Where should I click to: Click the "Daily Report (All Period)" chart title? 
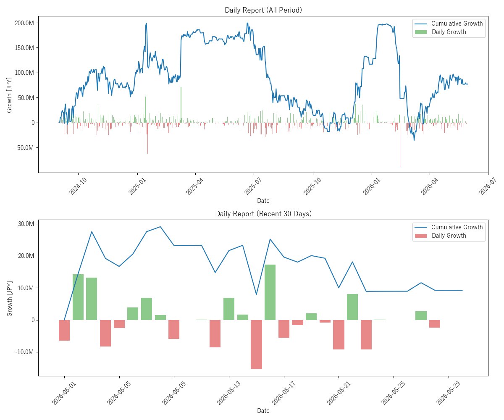tap(263, 10)
